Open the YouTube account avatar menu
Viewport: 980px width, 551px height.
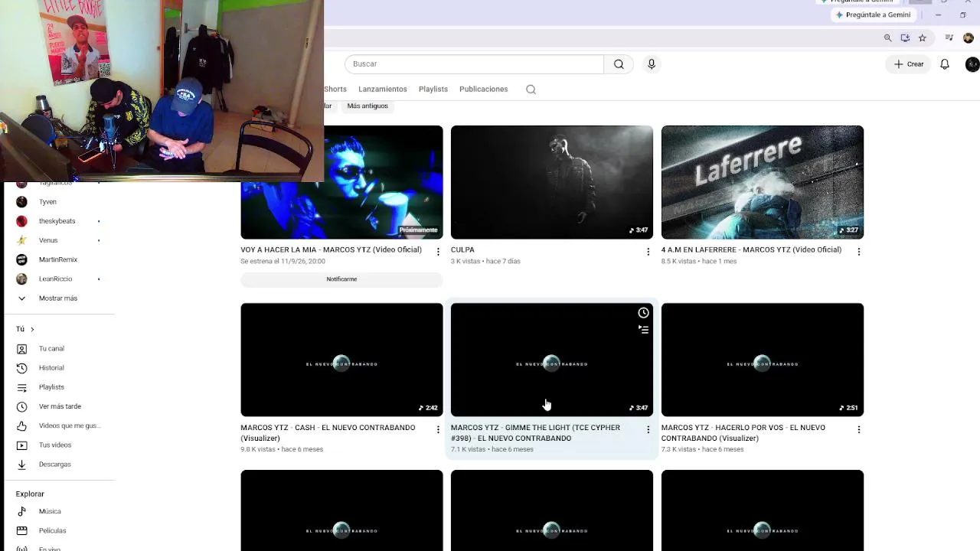click(x=972, y=64)
